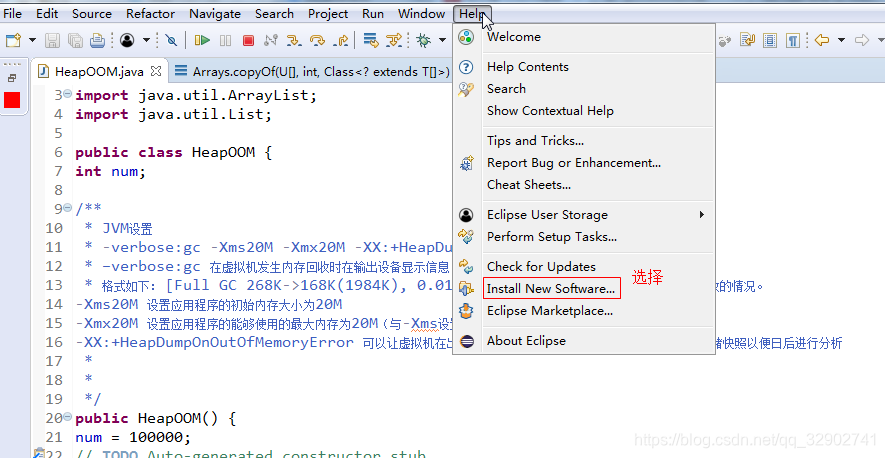Open the Search menu in the menu bar
The width and height of the screenshot is (885, 458).
[274, 14]
